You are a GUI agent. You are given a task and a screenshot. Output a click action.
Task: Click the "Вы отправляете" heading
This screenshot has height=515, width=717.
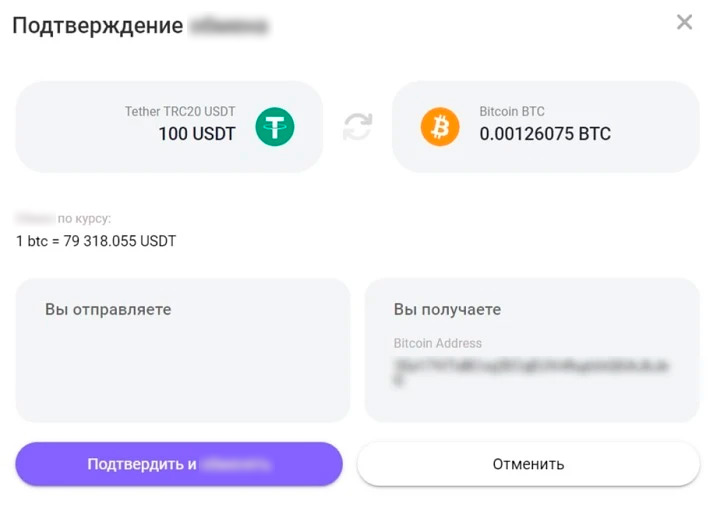coord(108,310)
